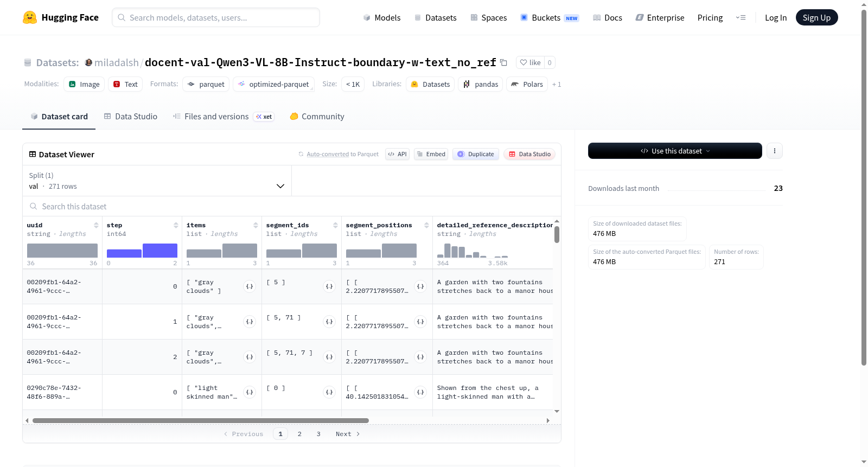The height and width of the screenshot is (467, 868).
Task: Open the Pricing page
Action: [710, 17]
